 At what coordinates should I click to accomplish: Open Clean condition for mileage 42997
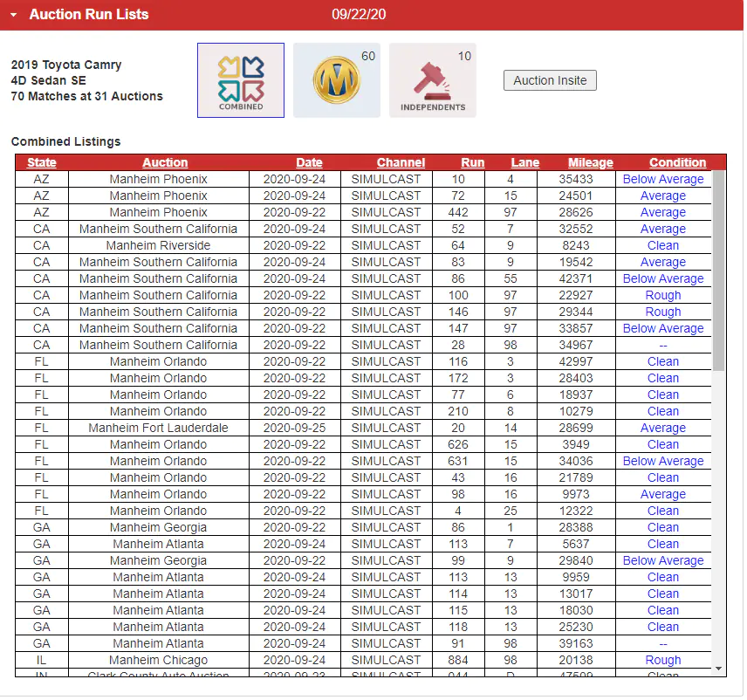click(x=665, y=362)
